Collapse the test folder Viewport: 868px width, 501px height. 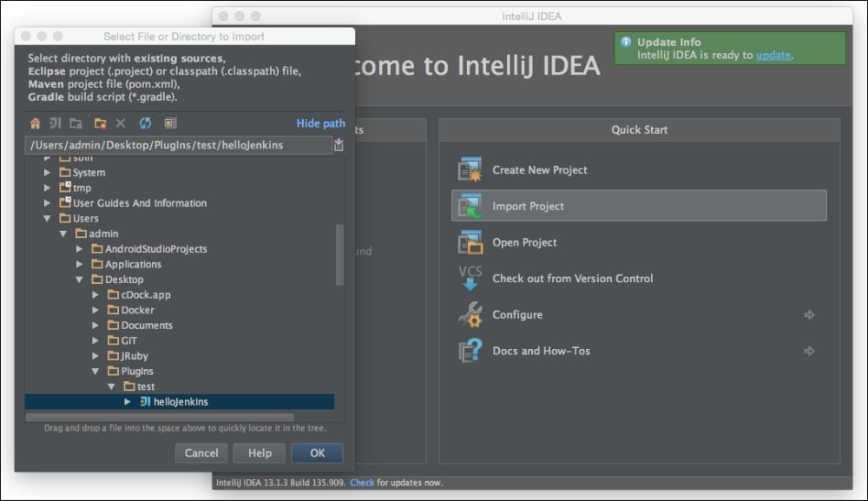(111, 386)
